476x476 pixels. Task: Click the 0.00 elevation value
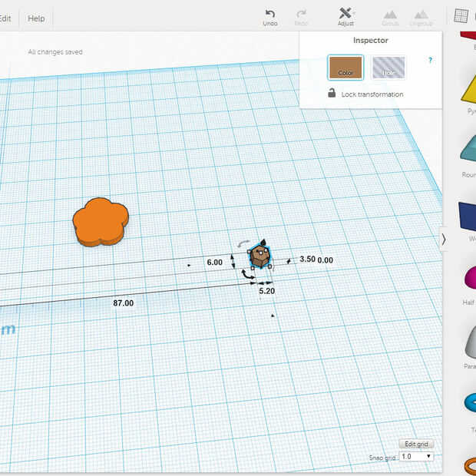coord(325,260)
